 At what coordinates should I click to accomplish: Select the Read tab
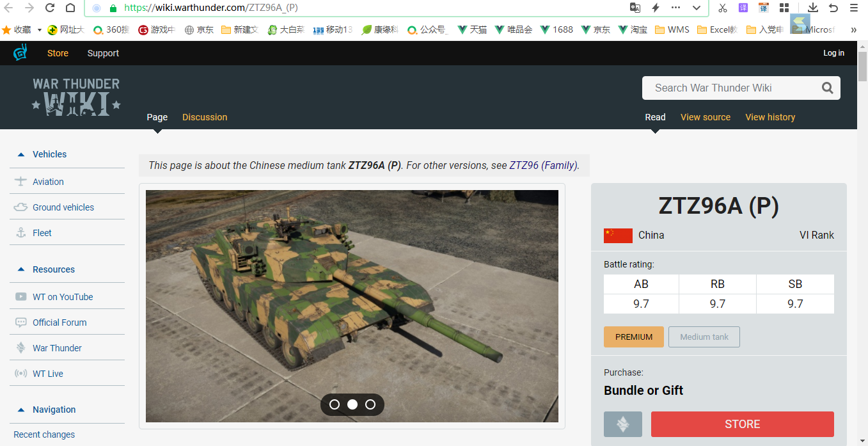tap(655, 117)
